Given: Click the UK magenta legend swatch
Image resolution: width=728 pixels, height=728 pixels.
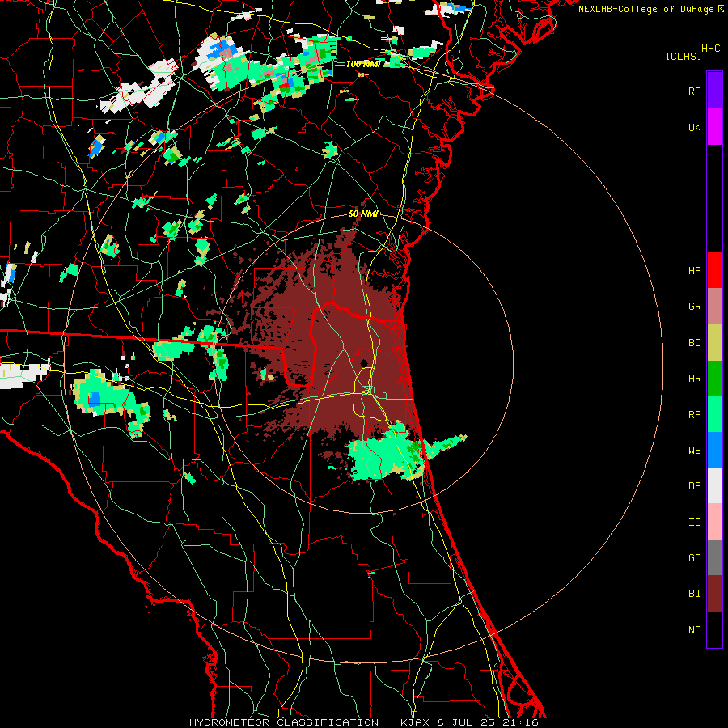Looking at the screenshot, I should tap(714, 127).
